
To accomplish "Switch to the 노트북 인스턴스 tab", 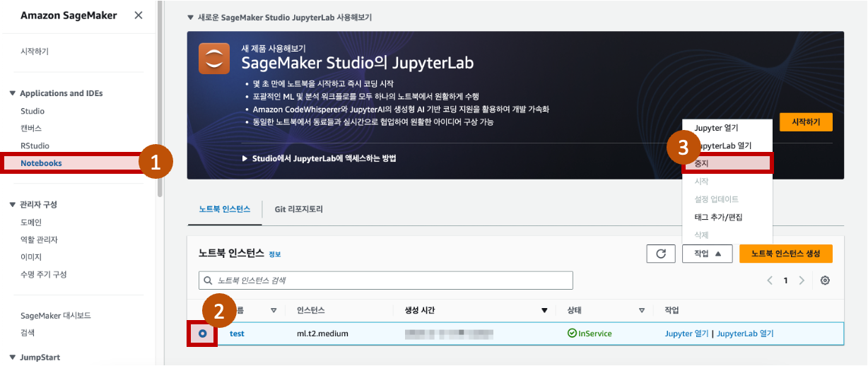I will [x=225, y=209].
